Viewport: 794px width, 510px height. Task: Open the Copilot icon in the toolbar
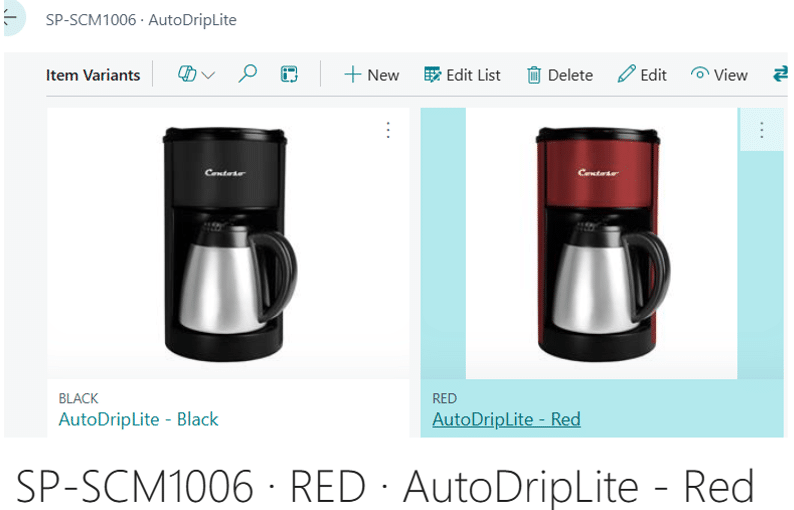click(187, 74)
